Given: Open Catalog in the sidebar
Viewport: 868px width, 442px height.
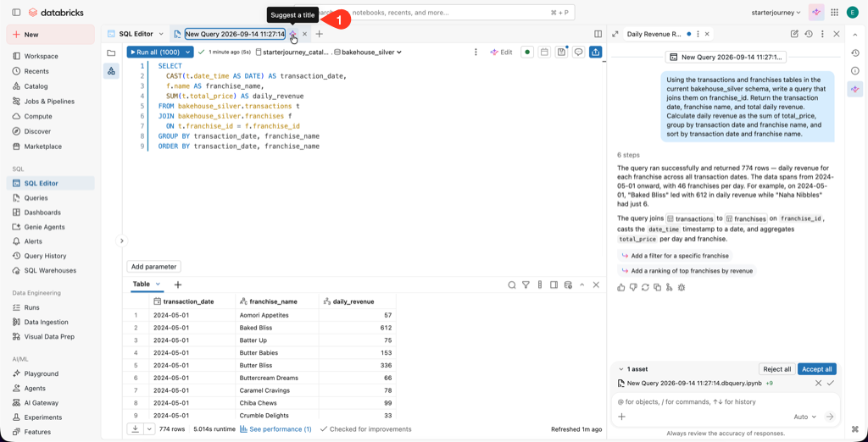Looking at the screenshot, I should click(x=36, y=86).
